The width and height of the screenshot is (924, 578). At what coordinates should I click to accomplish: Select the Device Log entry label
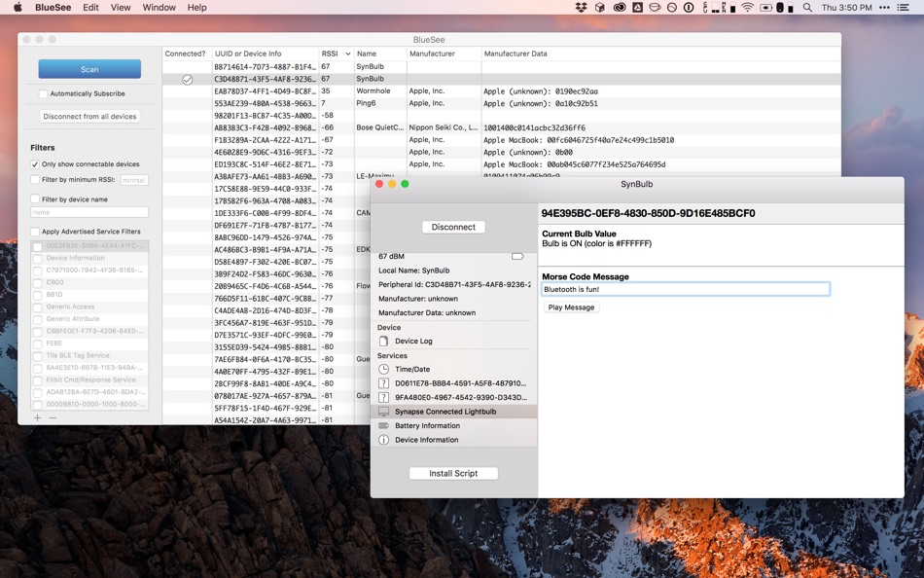coord(413,341)
